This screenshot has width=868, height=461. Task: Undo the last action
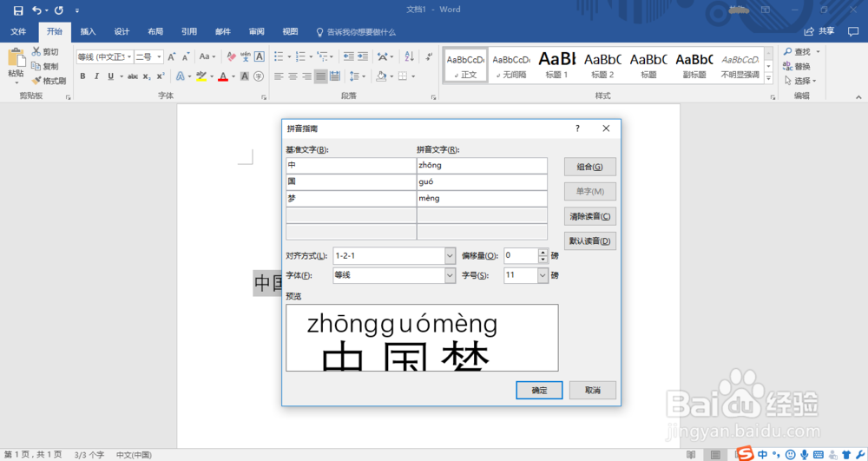(x=36, y=10)
